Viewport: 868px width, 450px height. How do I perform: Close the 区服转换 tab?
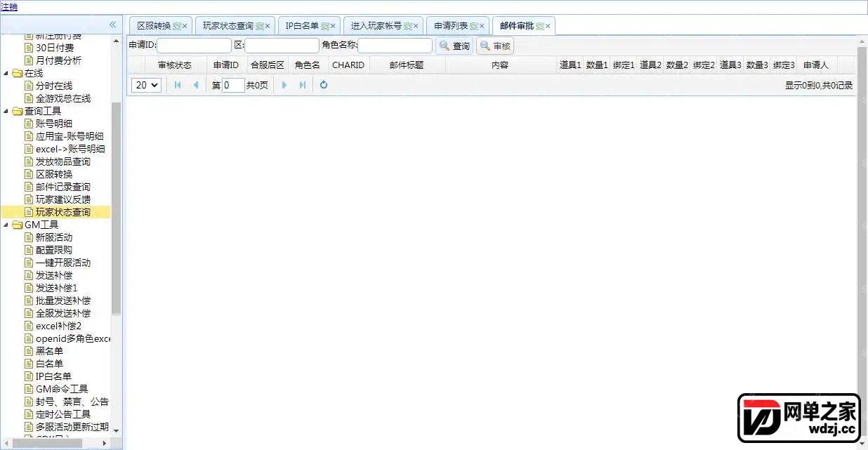(x=185, y=26)
